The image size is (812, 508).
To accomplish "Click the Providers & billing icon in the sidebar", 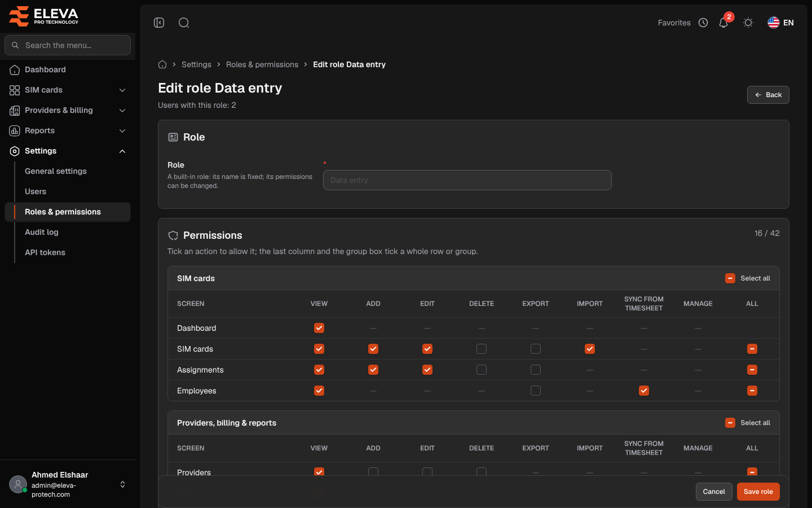I will [x=15, y=110].
